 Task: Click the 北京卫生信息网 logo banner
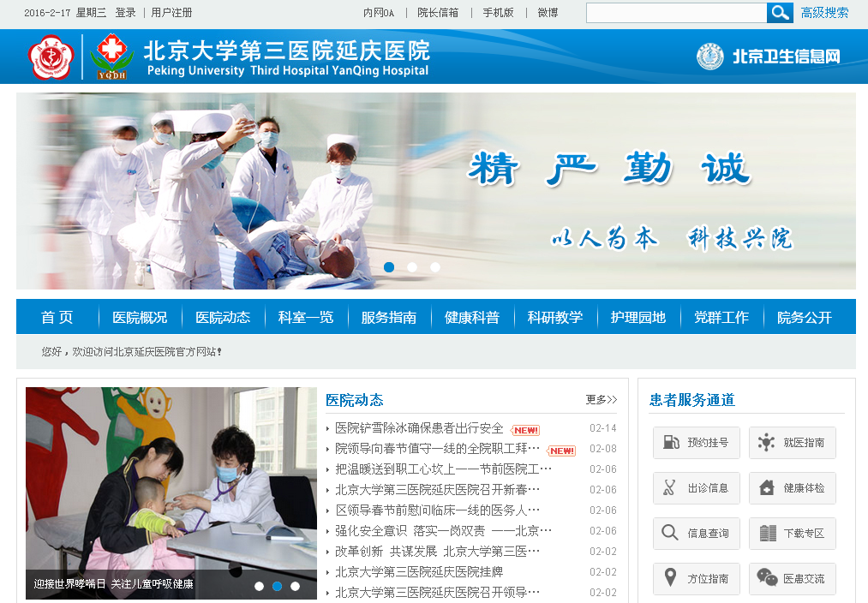[x=769, y=57]
